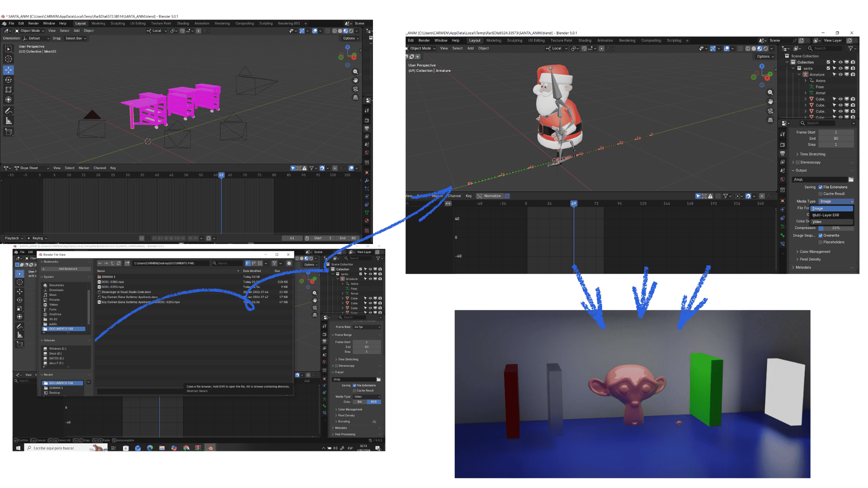The image size is (868, 488).
Task: Click the parent directory arrow in the File View
Action: (112, 263)
